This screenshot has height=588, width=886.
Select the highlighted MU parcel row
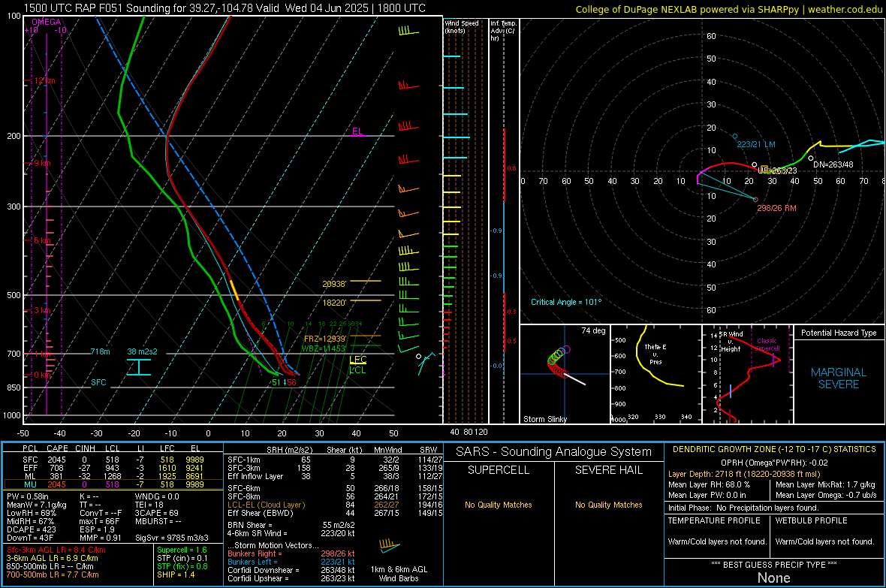[113, 484]
